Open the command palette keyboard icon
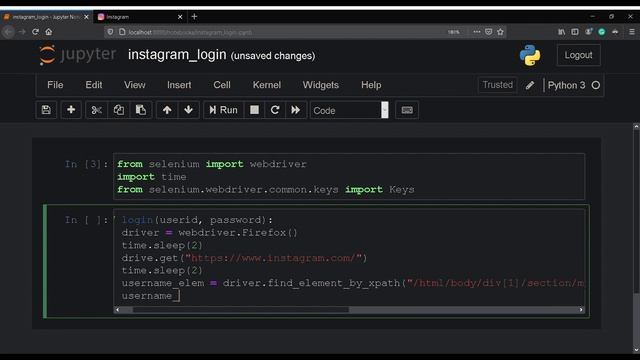The height and width of the screenshot is (360, 640). point(407,110)
